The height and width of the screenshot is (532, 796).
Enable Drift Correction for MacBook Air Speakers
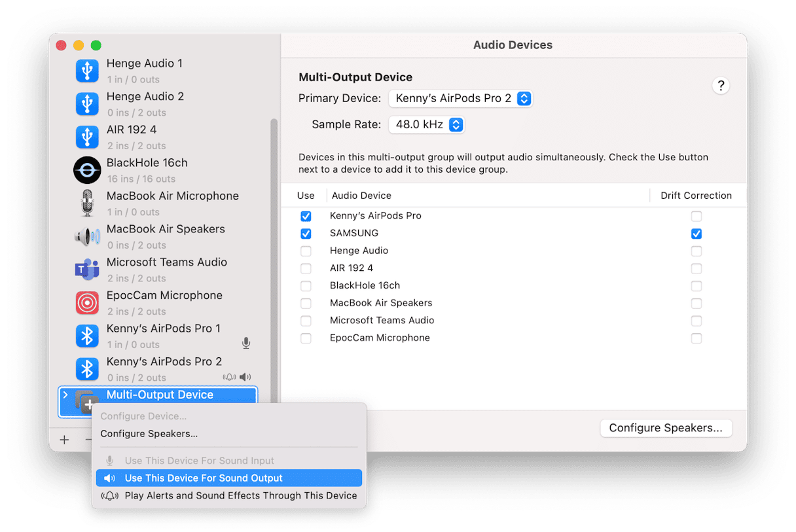coord(696,303)
